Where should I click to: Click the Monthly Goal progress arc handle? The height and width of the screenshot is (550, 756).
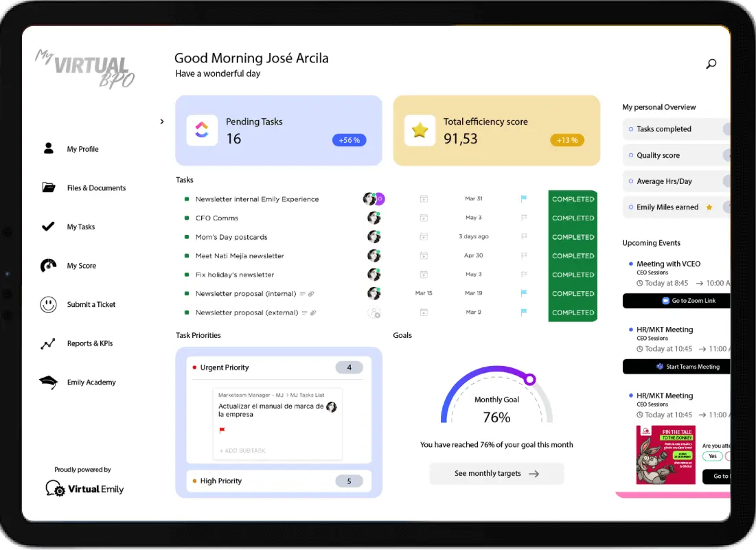[x=529, y=379]
